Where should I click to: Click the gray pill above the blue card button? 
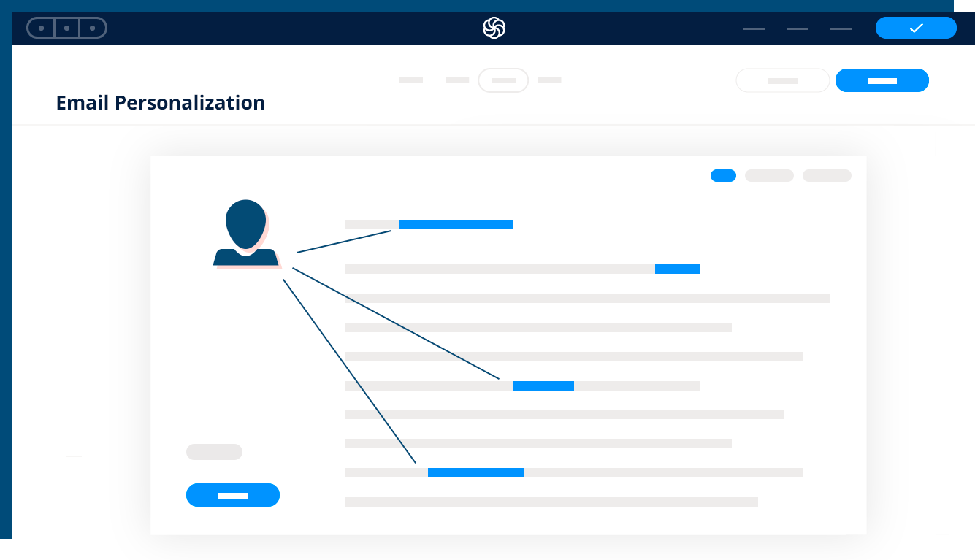click(x=214, y=452)
